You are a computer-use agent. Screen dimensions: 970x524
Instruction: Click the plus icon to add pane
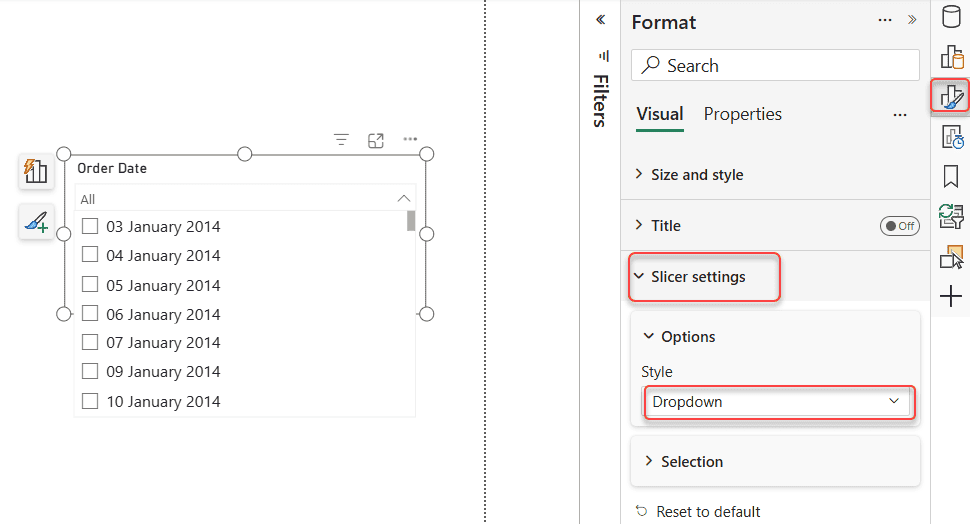(x=951, y=296)
